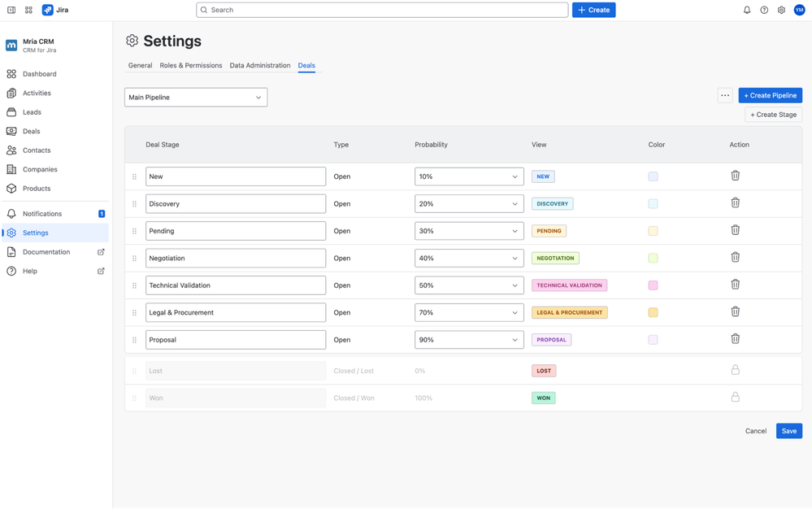The width and height of the screenshot is (812, 509).
Task: Click drag handle beside Negotiation stage
Action: tap(134, 259)
